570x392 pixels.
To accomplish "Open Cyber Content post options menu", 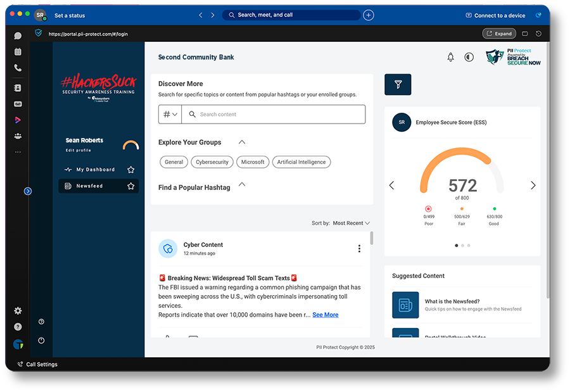I will coord(359,248).
